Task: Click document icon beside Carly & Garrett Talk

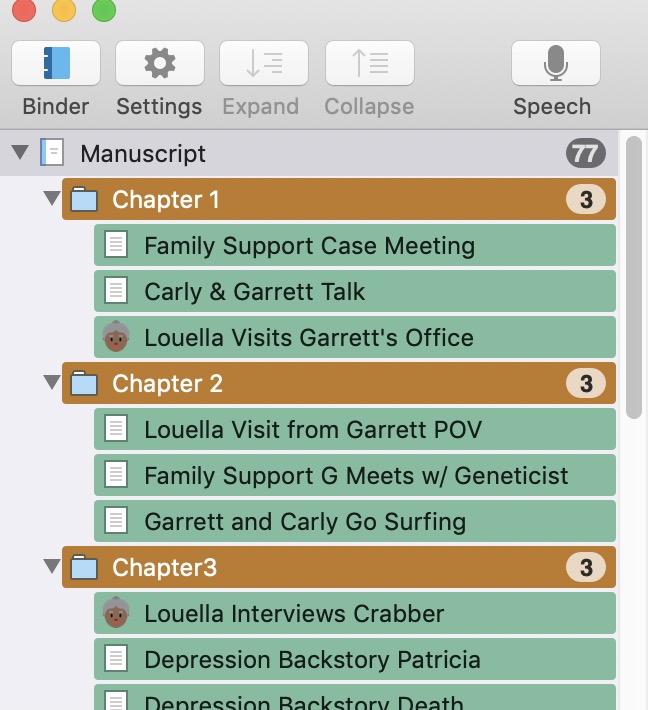Action: (x=116, y=291)
